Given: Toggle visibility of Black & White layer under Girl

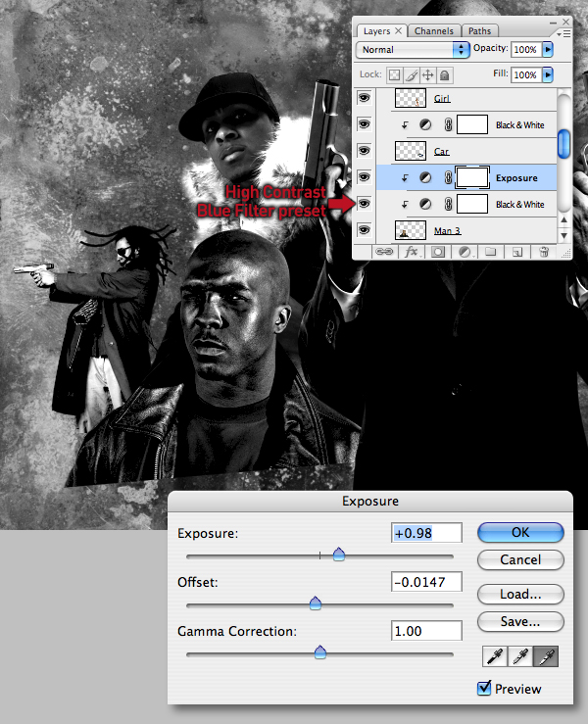Looking at the screenshot, I should 365,123.
